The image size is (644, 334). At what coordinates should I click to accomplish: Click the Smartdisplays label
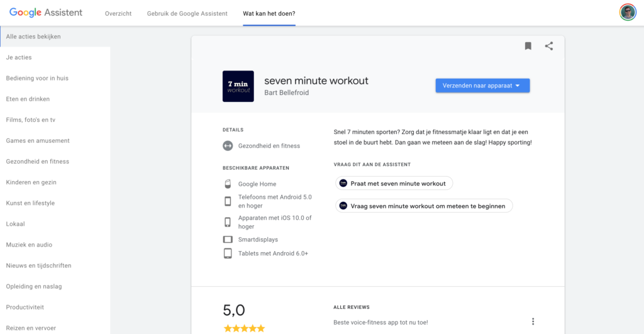coord(258,240)
